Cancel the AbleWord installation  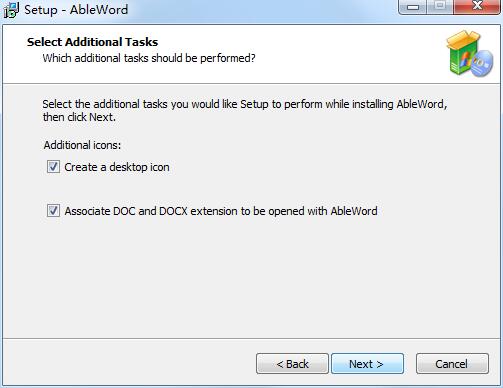coord(452,364)
